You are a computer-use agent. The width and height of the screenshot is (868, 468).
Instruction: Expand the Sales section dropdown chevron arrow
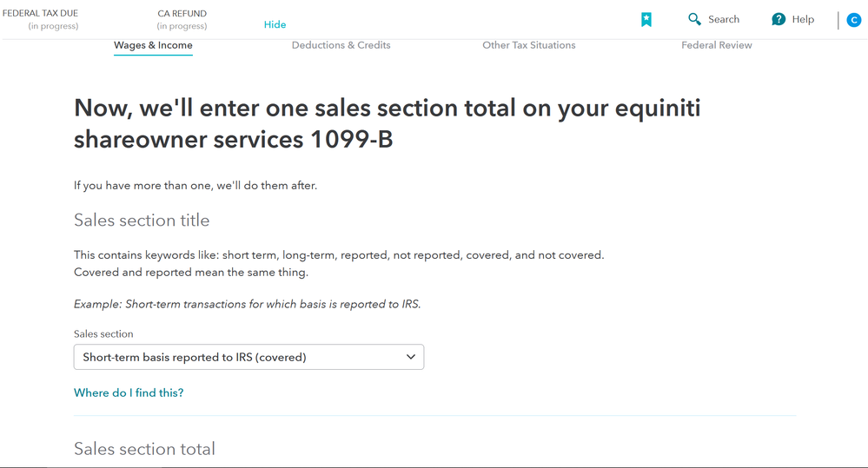point(411,357)
